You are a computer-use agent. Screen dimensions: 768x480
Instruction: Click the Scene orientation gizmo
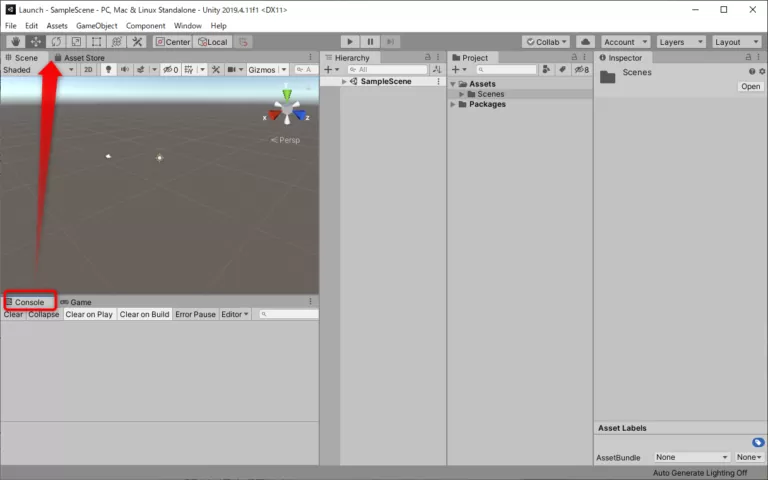click(287, 107)
